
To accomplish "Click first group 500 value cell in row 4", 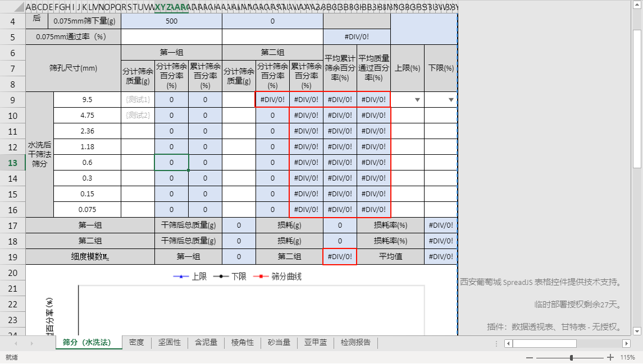I will click(x=171, y=21).
